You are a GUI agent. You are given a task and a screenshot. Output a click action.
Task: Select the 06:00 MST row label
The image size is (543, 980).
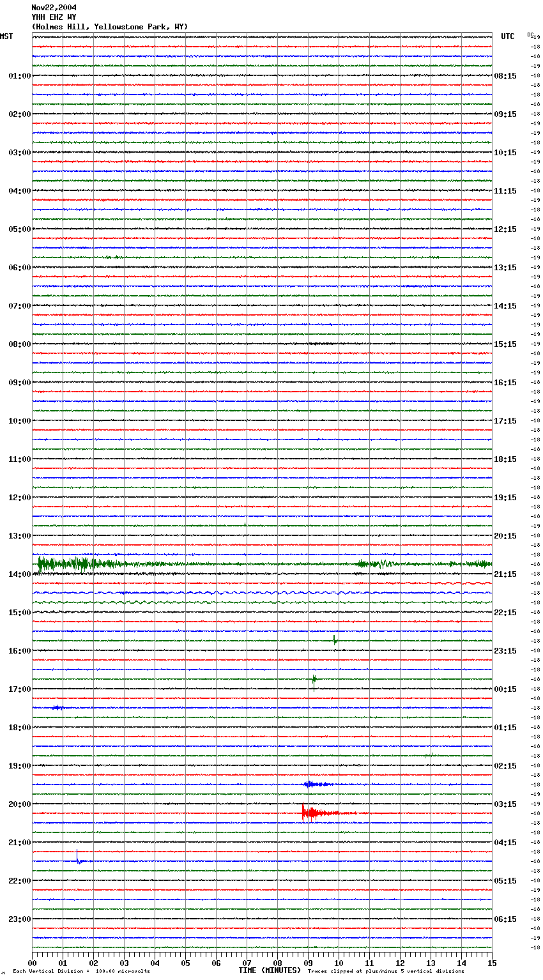point(19,268)
